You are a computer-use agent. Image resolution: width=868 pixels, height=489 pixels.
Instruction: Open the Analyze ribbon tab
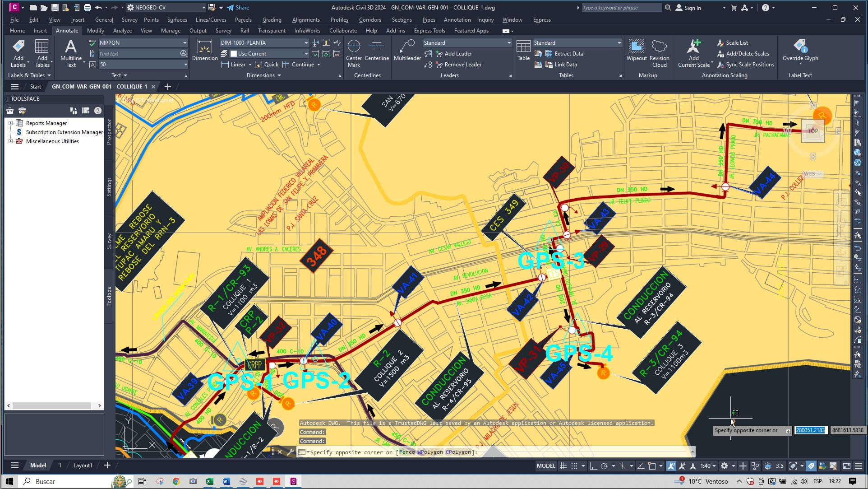[x=122, y=31]
